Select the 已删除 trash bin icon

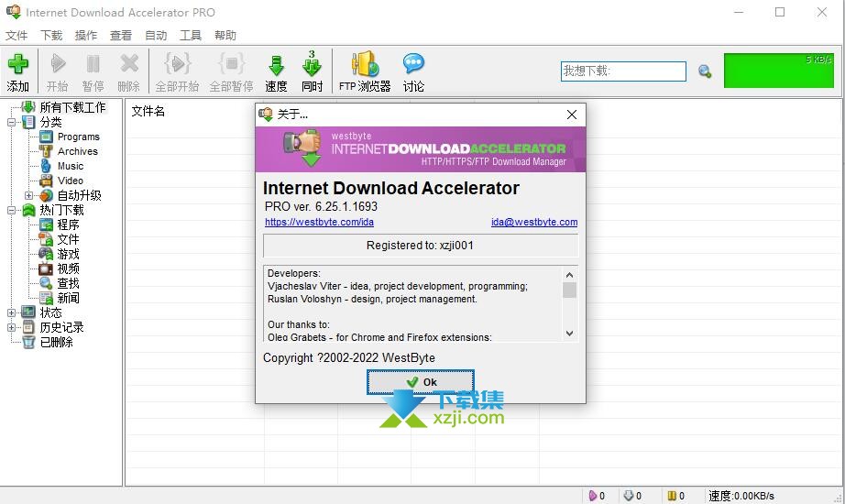pyautogui.click(x=28, y=342)
